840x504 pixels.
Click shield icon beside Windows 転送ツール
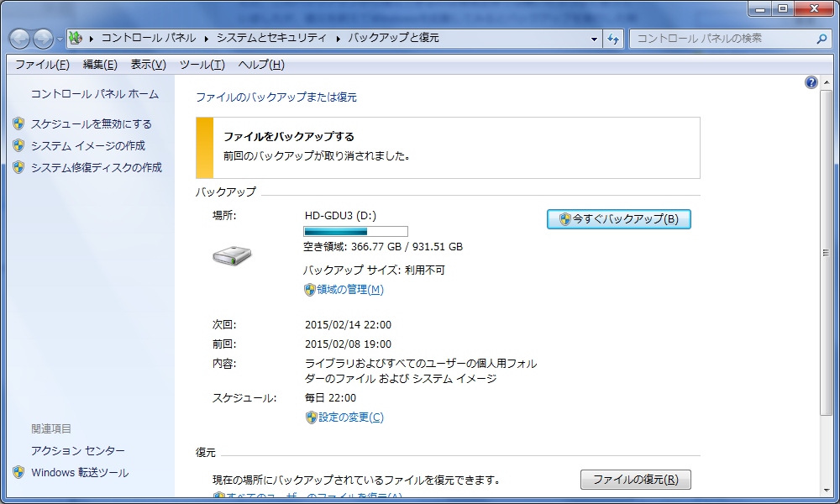click(18, 472)
